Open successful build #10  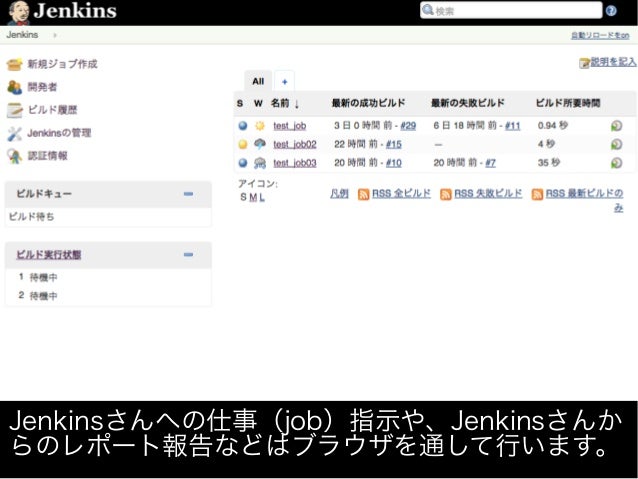click(x=394, y=163)
